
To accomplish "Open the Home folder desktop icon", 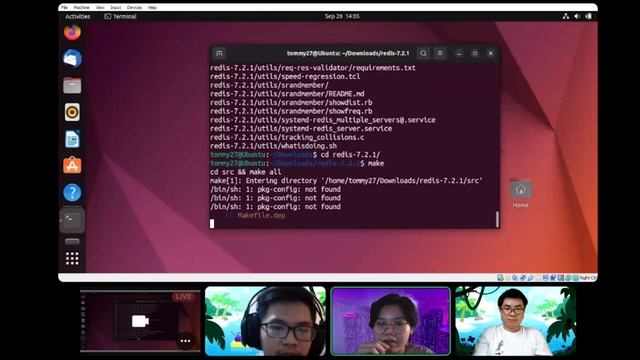I will (520, 193).
